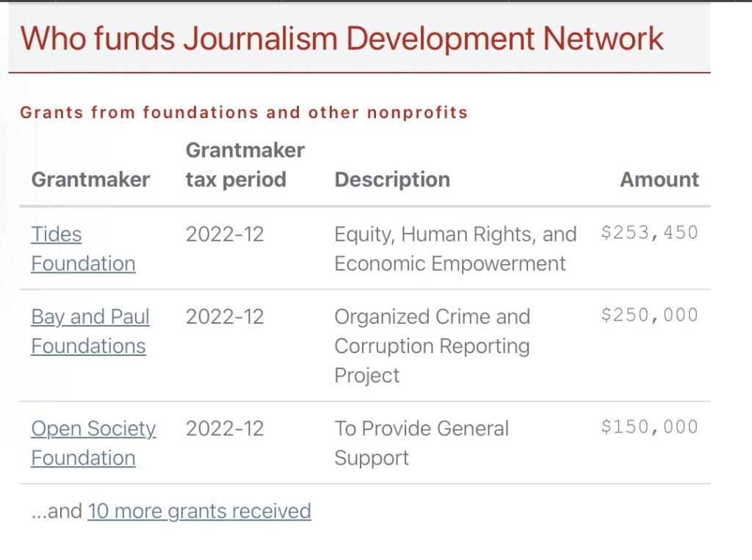Click the Open Society tax period 2022-12

tap(224, 429)
